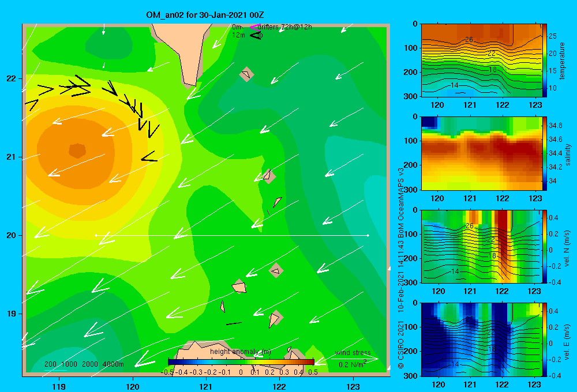Screen dimensions: 577x392
Task: Click the '14' contour label in temperature panel
Action: [x=455, y=85]
